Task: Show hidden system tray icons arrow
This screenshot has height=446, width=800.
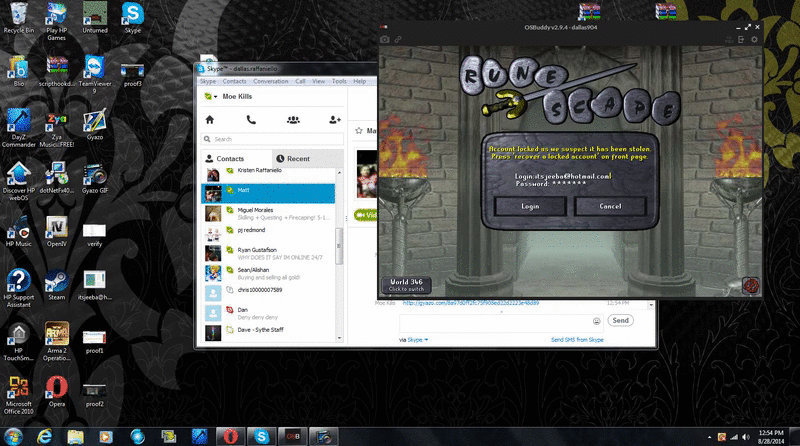Action: [x=709, y=437]
